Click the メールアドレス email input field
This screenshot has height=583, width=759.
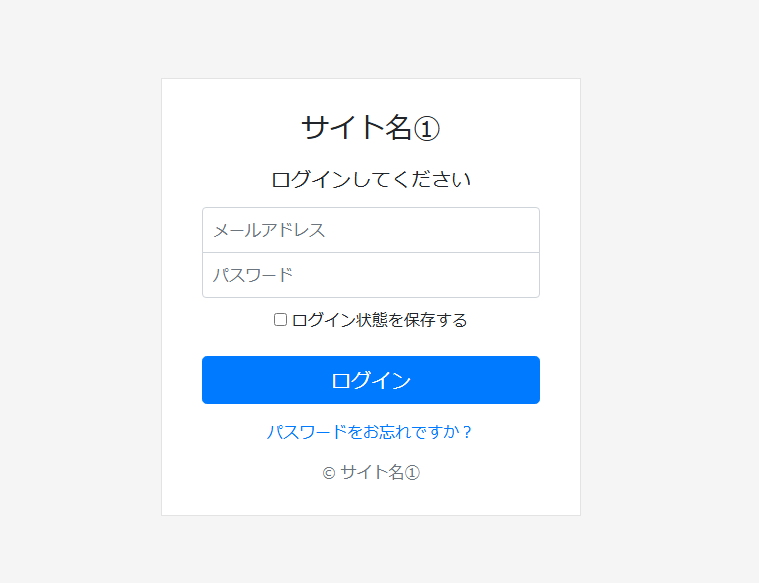coord(370,230)
